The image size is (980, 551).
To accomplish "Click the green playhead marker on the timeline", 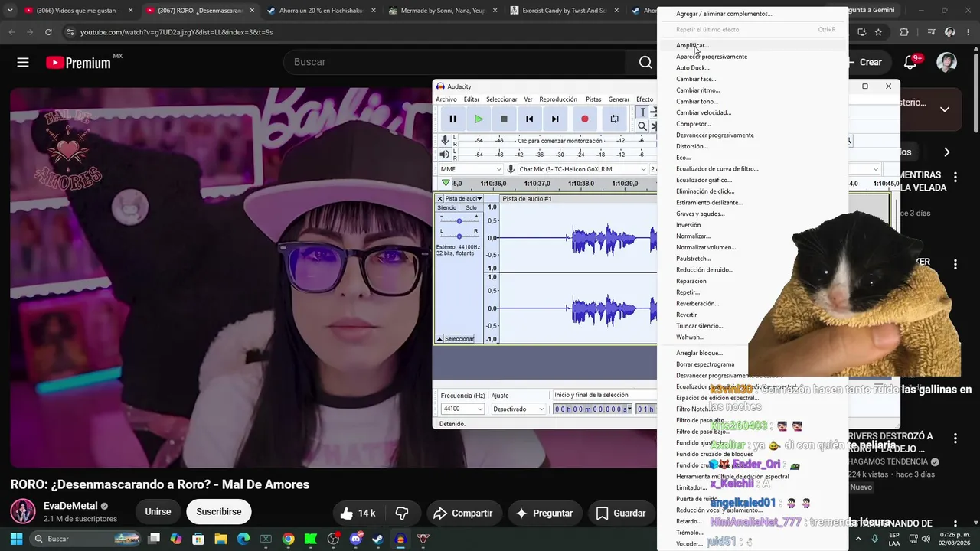I will (446, 184).
